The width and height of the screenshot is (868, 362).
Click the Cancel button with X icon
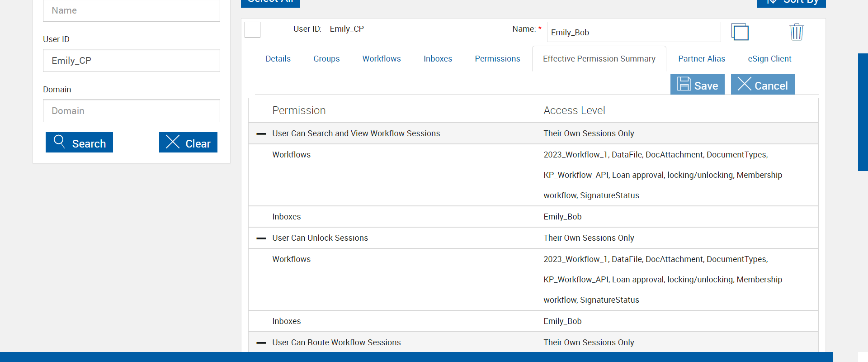tap(762, 85)
